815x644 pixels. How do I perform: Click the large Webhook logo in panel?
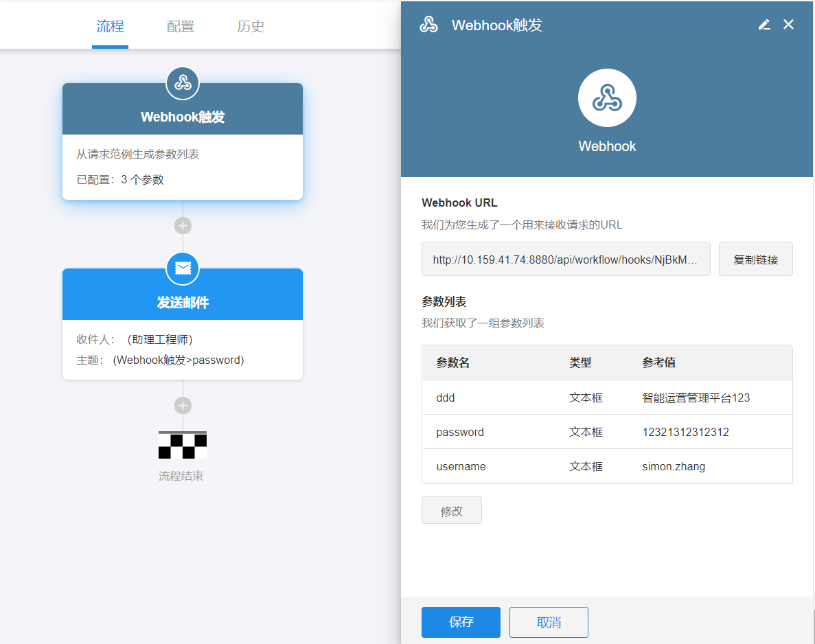pyautogui.click(x=607, y=98)
